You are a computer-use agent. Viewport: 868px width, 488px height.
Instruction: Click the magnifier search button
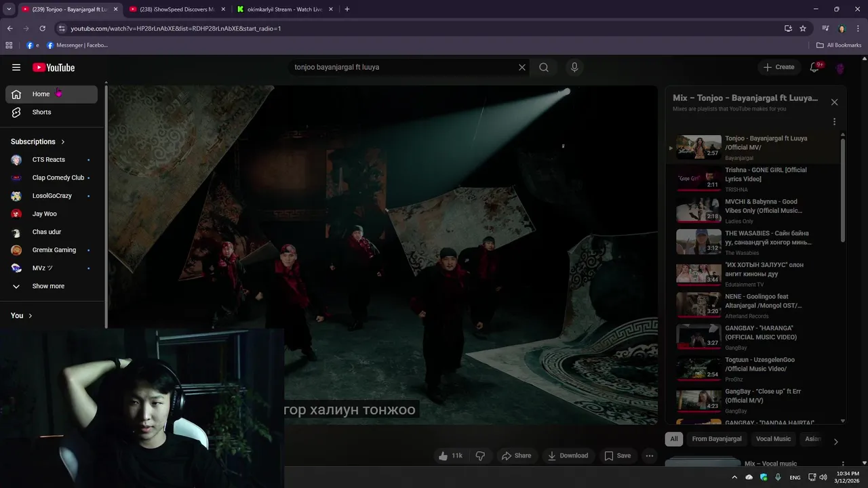coord(544,67)
